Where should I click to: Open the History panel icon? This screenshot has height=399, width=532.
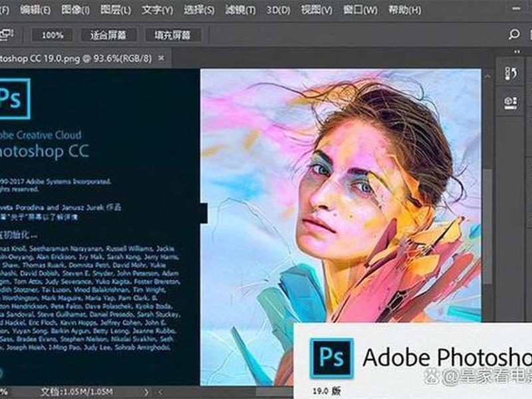(x=511, y=73)
